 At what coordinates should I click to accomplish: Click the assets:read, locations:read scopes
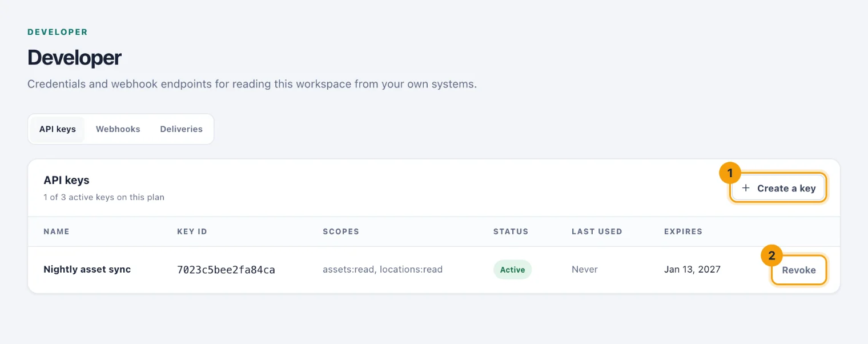[383, 269]
